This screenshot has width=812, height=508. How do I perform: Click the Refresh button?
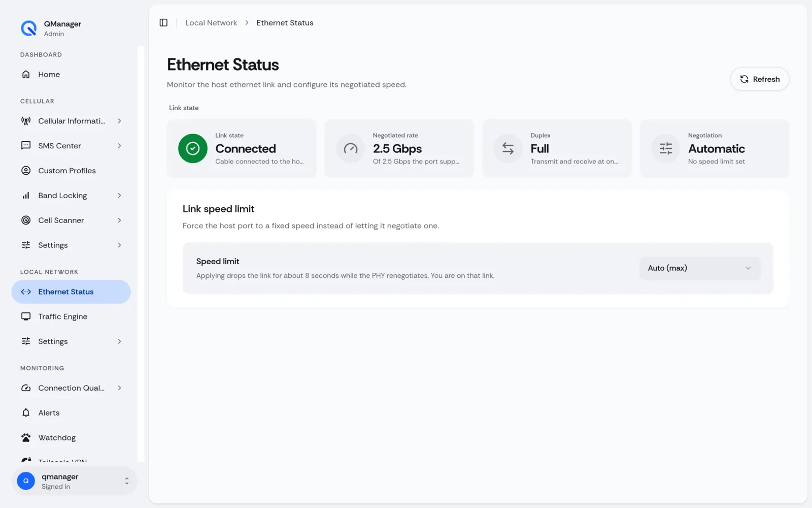point(759,79)
